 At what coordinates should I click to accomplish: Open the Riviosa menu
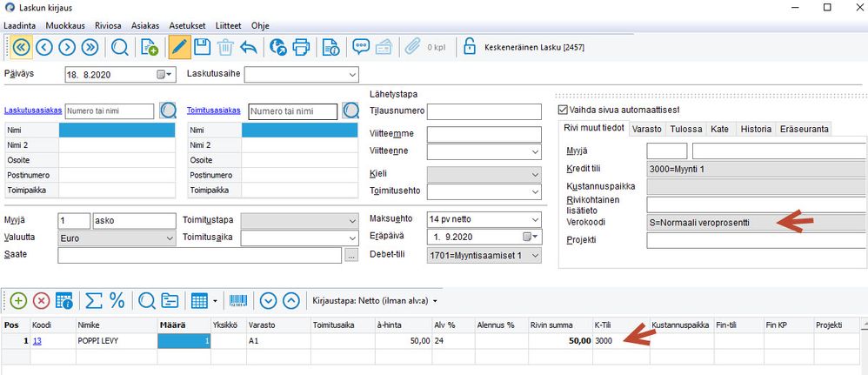pos(108,26)
